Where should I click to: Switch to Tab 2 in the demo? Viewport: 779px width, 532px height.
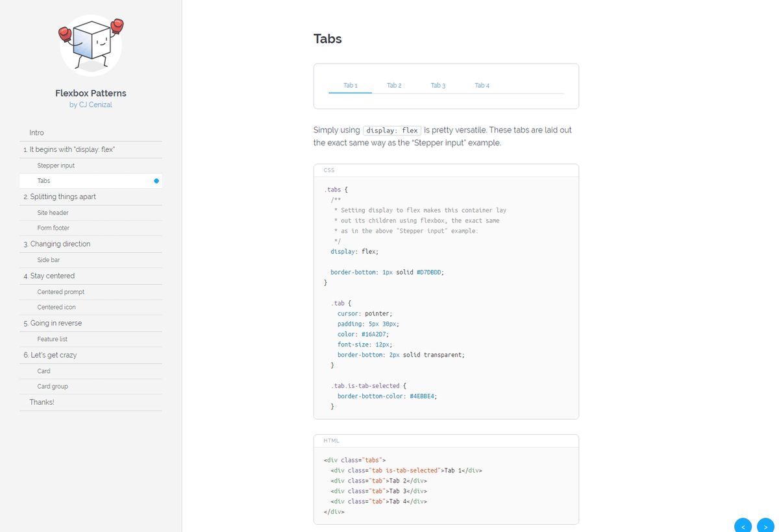(394, 86)
